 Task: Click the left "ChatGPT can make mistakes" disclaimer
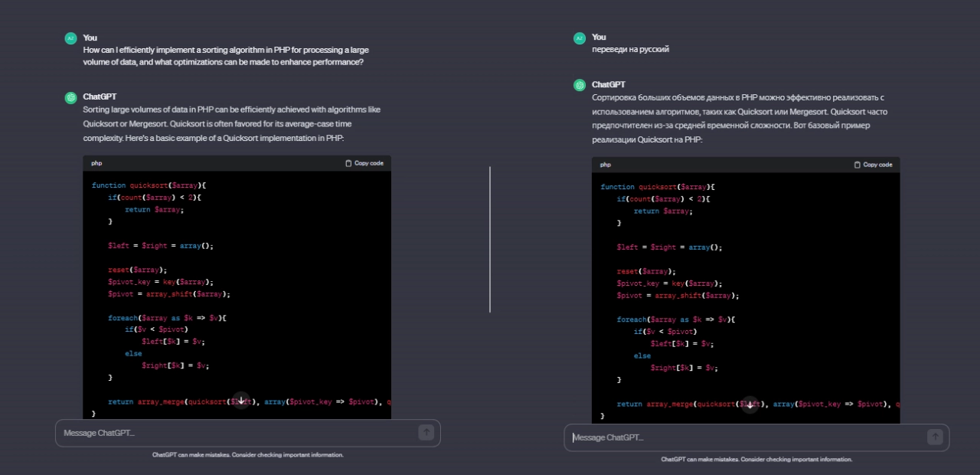coord(247,455)
